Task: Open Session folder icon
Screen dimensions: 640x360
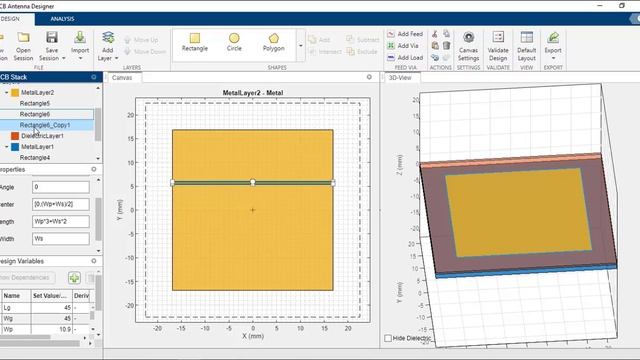Action: click(23, 38)
